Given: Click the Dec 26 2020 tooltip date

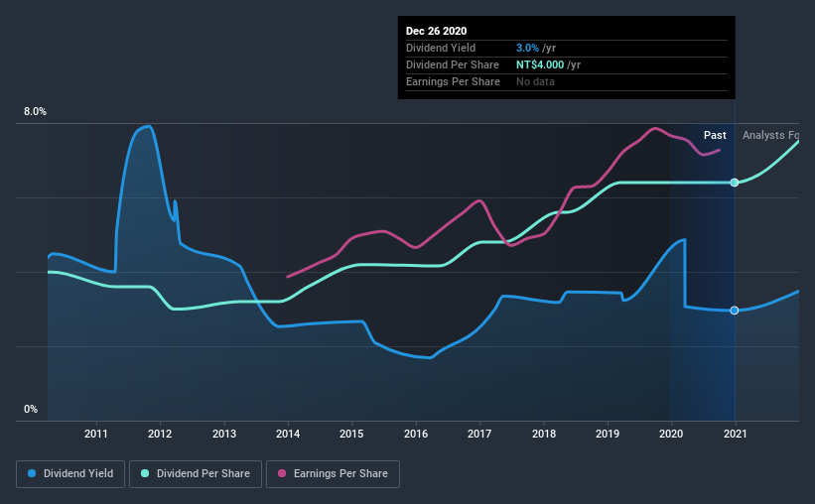Looking at the screenshot, I should (436, 31).
